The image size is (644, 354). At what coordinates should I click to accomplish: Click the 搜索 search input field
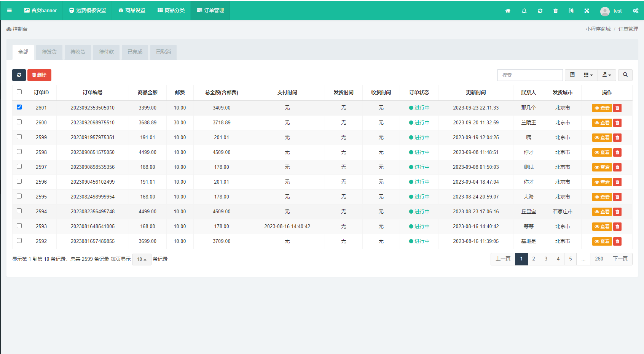pyautogui.click(x=530, y=75)
